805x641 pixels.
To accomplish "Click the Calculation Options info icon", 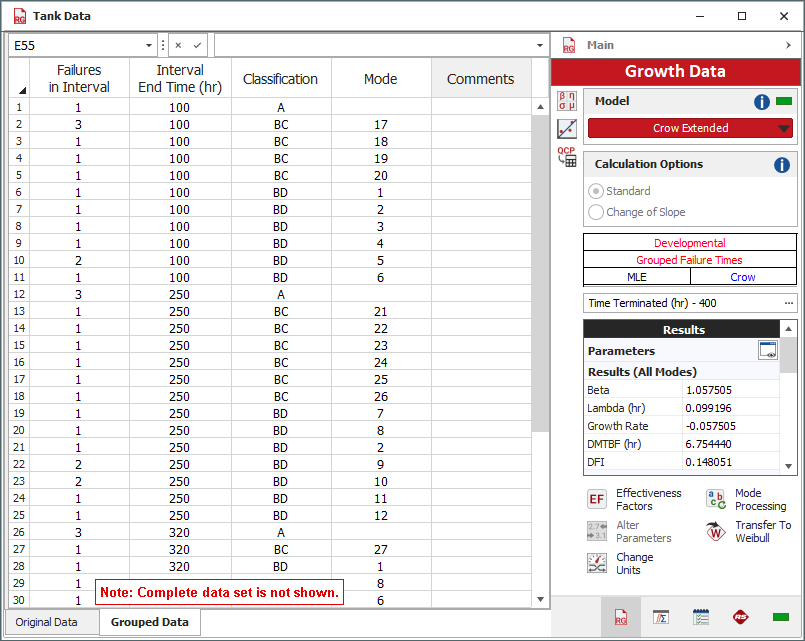I will 782,165.
